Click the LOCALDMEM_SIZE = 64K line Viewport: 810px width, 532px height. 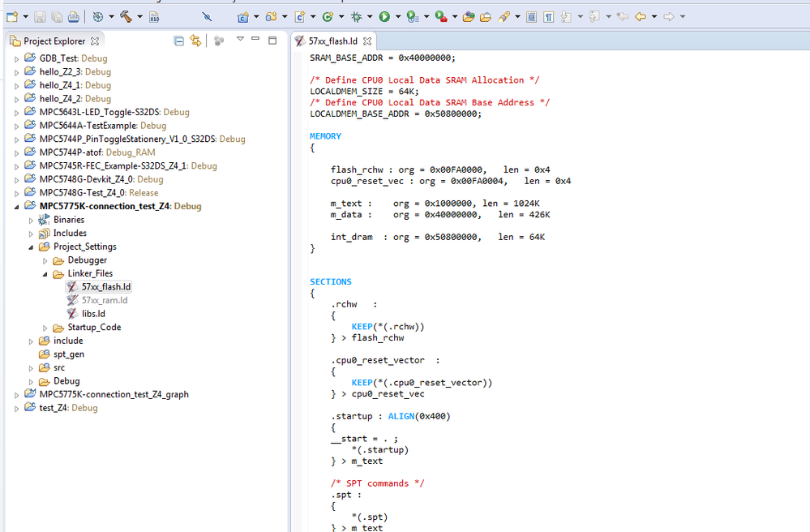coord(364,92)
